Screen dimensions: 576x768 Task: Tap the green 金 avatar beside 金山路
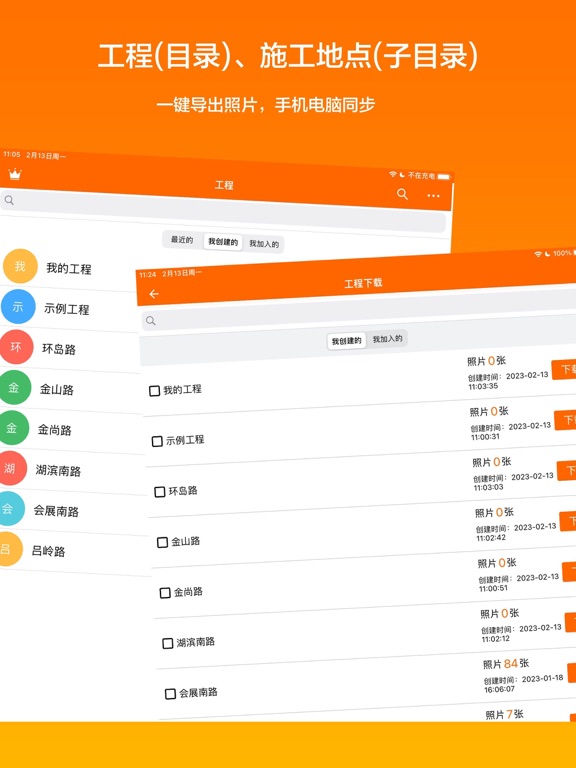(x=14, y=387)
